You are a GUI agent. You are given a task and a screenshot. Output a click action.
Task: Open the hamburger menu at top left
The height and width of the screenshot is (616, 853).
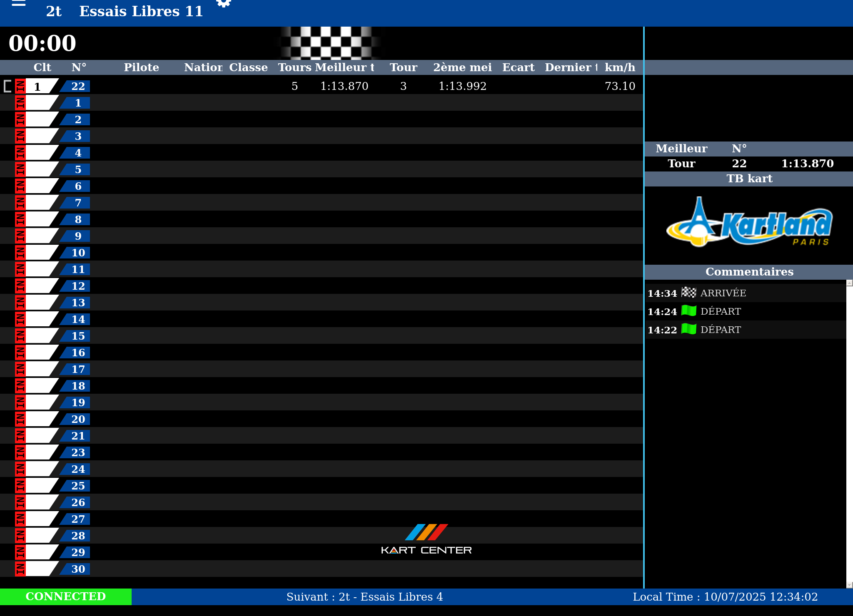click(x=19, y=3)
